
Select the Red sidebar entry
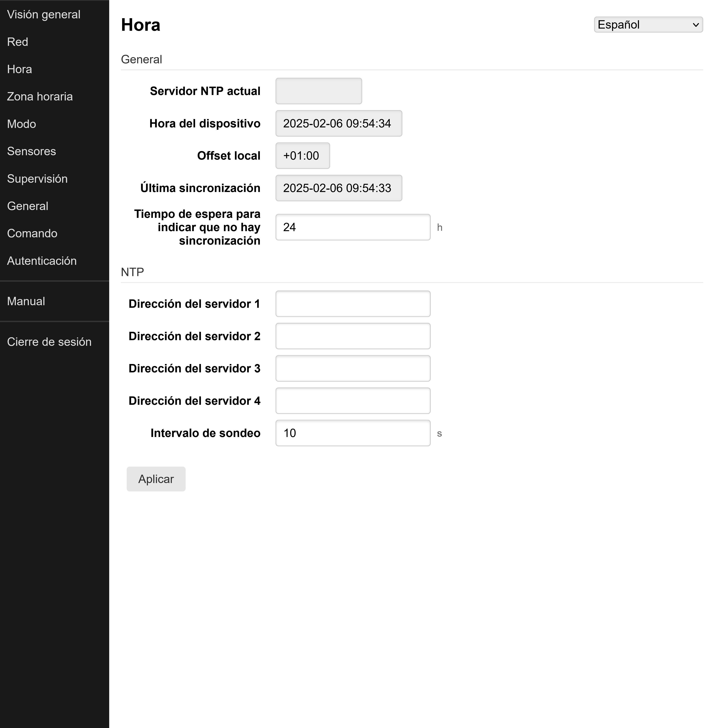tap(17, 42)
